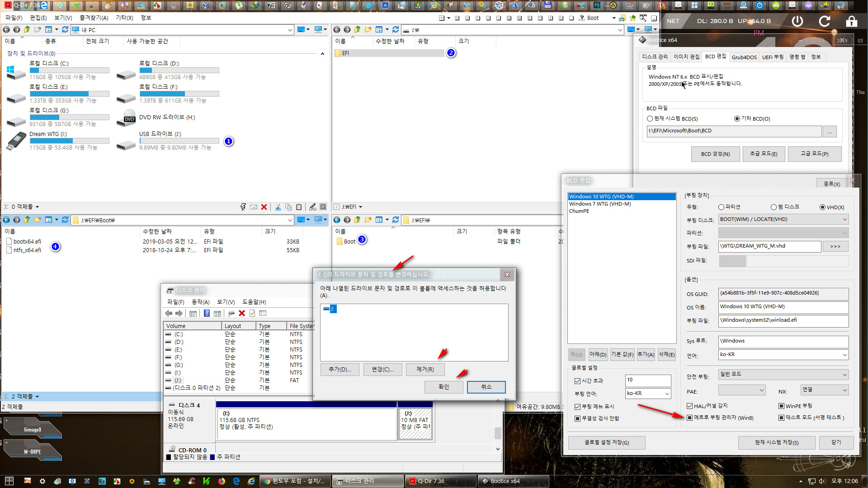The height and width of the screenshot is (488, 868).
Task: Click the OS 이름 field with Windows 10 WTG (VHD-M)
Action: click(783, 307)
